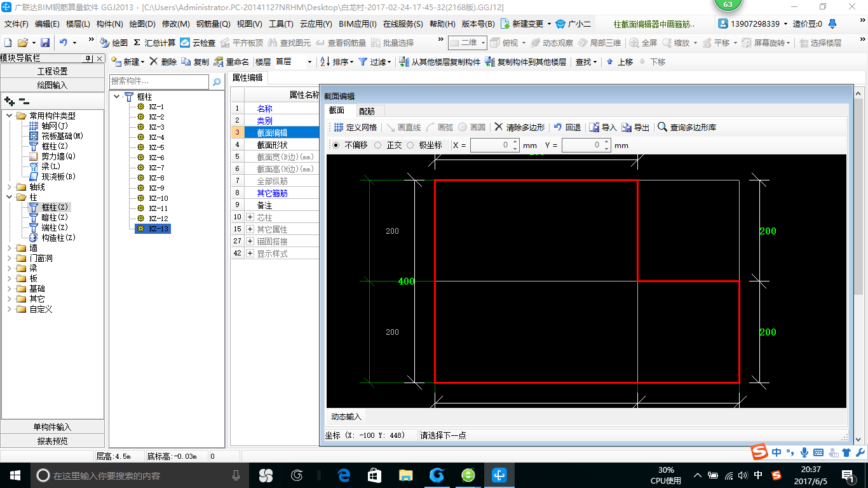Open 查看钢筋量 view rebar quantity

pos(341,43)
